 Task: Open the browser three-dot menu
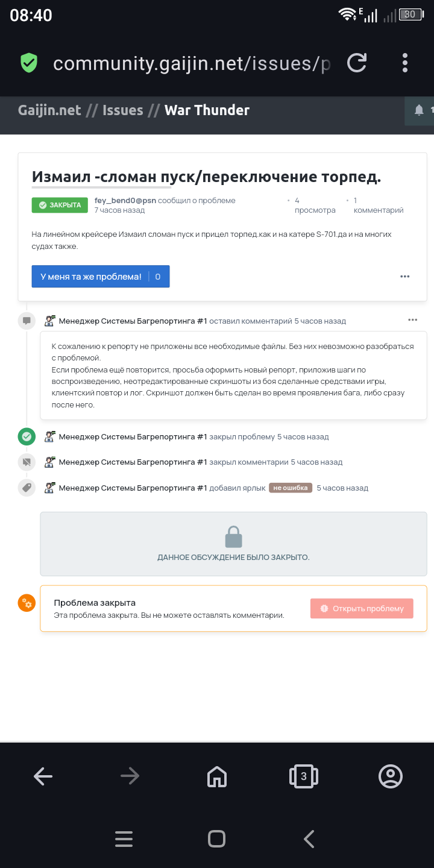tap(405, 63)
